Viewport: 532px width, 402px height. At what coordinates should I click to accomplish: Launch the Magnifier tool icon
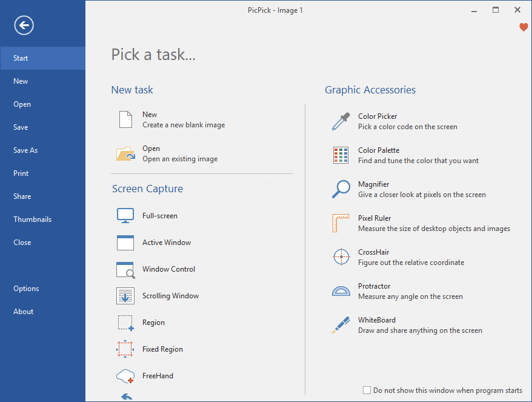click(x=341, y=189)
